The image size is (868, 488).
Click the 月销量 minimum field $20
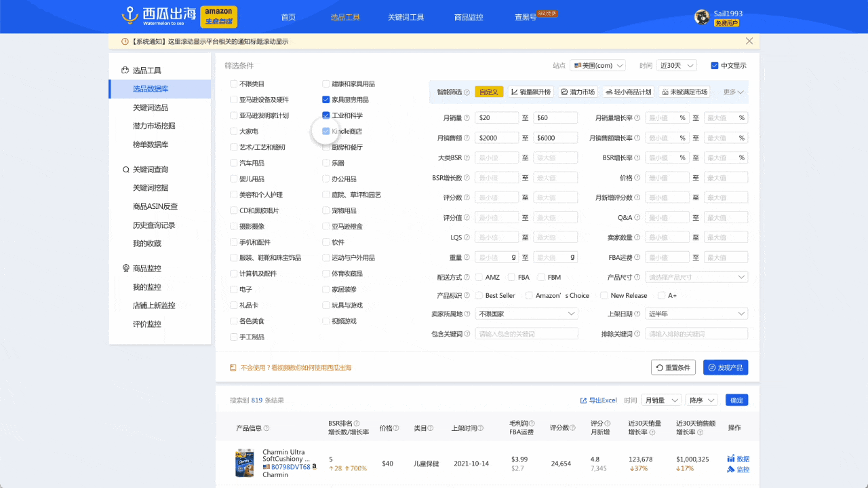pyautogui.click(x=497, y=118)
